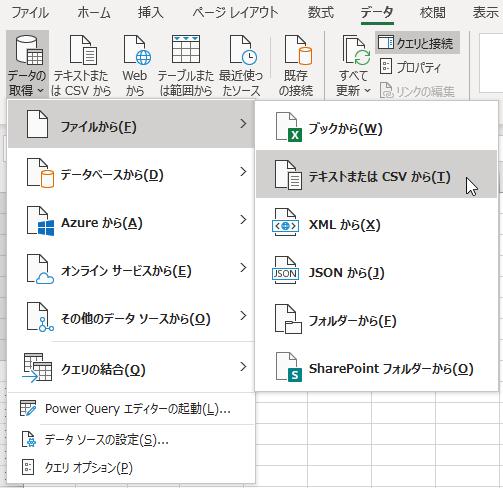Choose フォルダーから(F) in submenu
Viewport: 503px width, 488px height.
click(377, 318)
